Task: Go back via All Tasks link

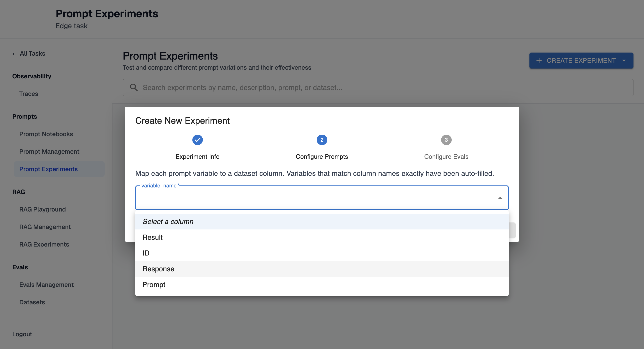Action: coord(29,53)
